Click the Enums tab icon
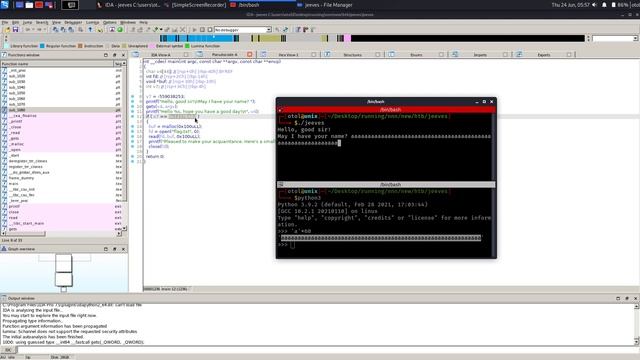Image resolution: width=640 pixels, height=360 pixels. [x=391, y=54]
